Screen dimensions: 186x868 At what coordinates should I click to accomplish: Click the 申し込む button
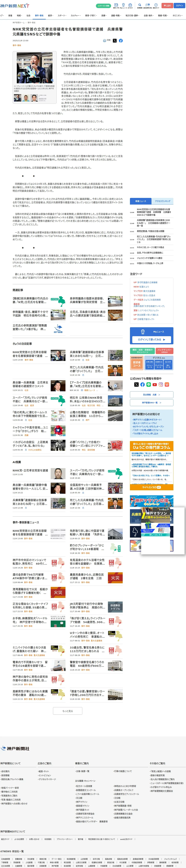point(167,6)
